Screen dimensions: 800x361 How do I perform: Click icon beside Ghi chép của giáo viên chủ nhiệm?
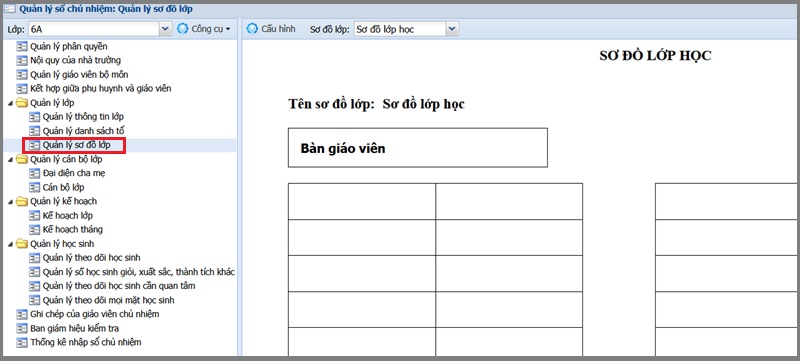pos(21,314)
